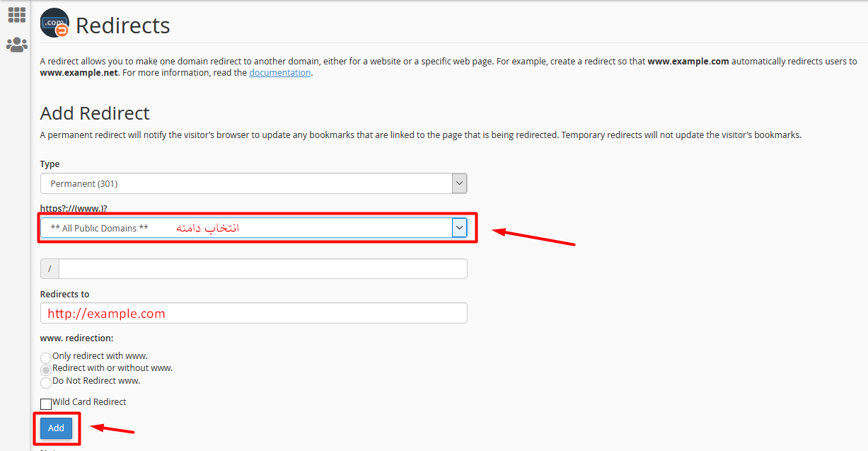Open User Manager from sidebar icon
Viewport: 868px width, 451px height.
click(16, 45)
